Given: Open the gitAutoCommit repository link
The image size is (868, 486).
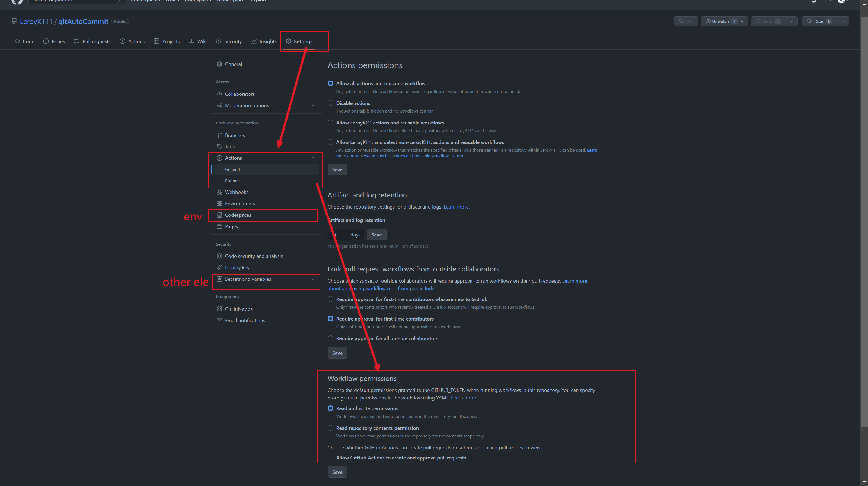Looking at the screenshot, I should [x=83, y=21].
